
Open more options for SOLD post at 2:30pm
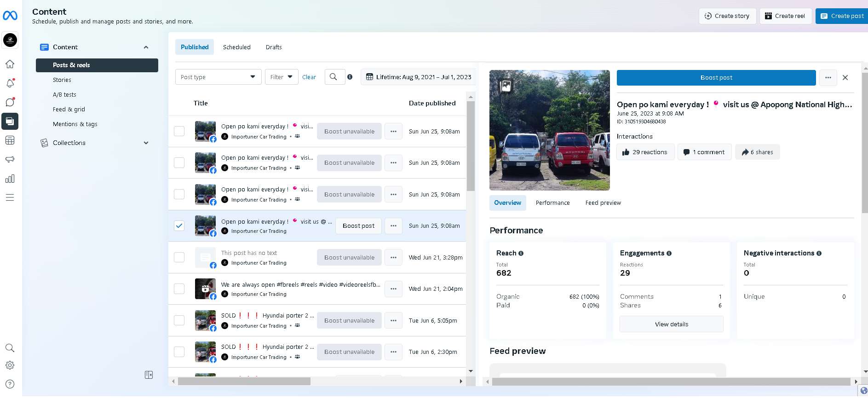(393, 352)
